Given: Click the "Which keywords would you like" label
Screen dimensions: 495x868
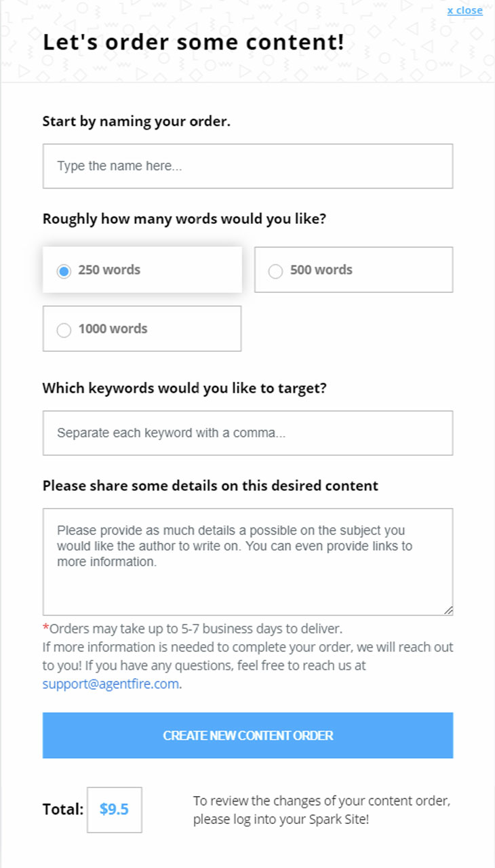Looking at the screenshot, I should pos(184,388).
